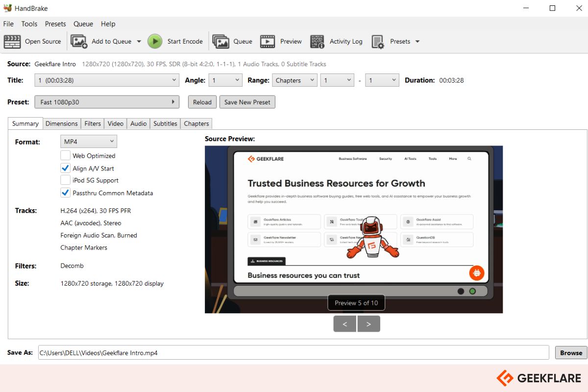Click the Preview 5 of 10 label

pyautogui.click(x=356, y=303)
